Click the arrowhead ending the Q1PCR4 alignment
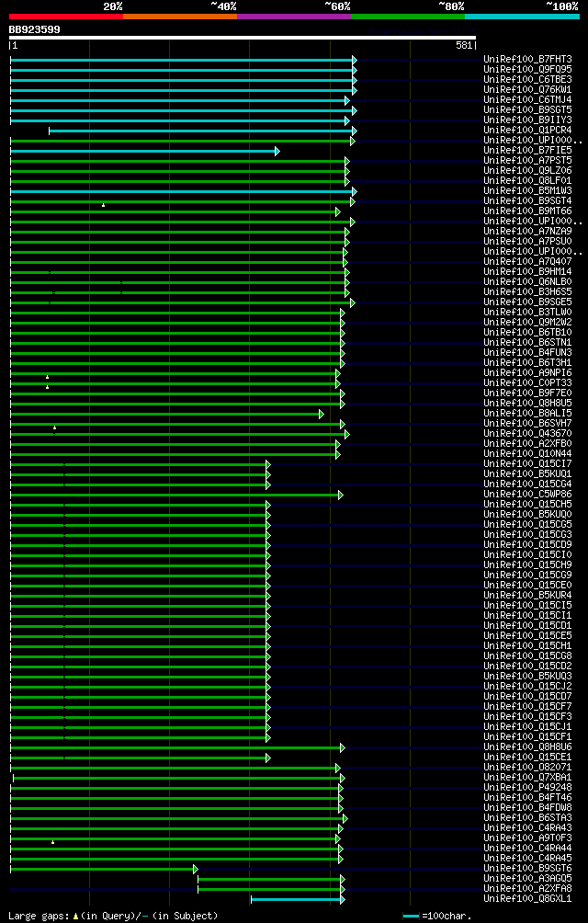Screen dimensions: 588x923 click(x=355, y=131)
